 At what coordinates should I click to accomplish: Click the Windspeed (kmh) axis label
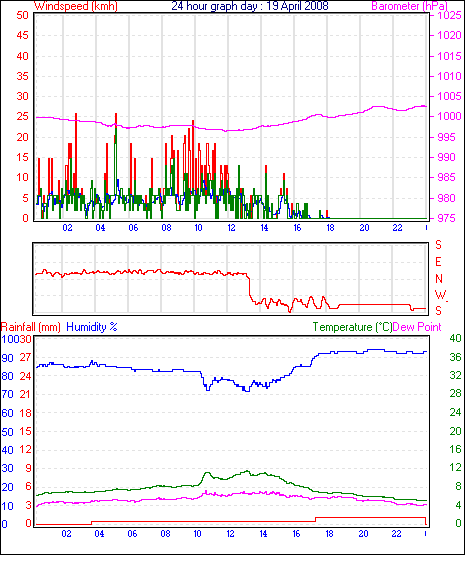(x=76, y=6)
